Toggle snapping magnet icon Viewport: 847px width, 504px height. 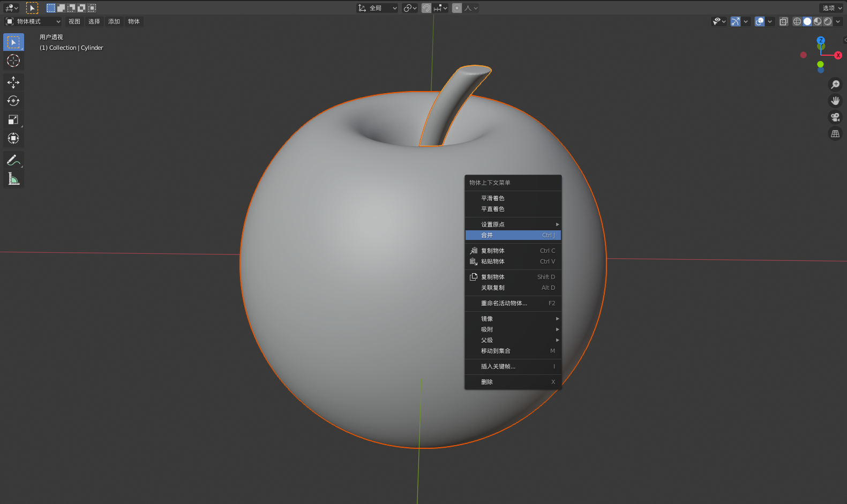pos(426,8)
